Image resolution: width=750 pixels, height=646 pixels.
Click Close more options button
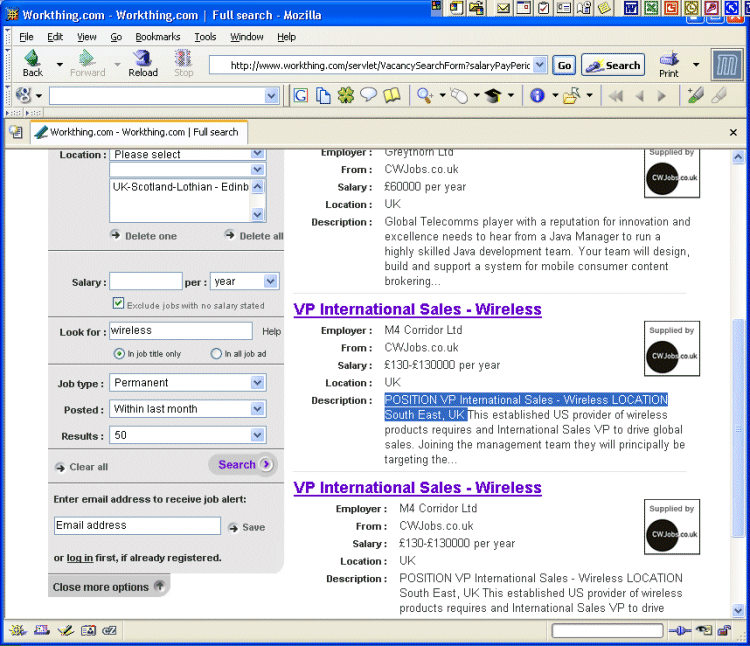click(109, 587)
